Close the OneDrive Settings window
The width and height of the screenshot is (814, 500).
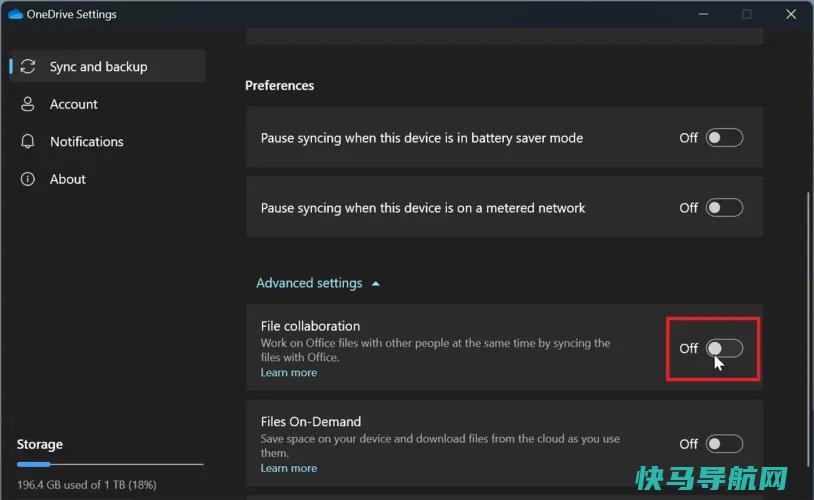coord(791,14)
